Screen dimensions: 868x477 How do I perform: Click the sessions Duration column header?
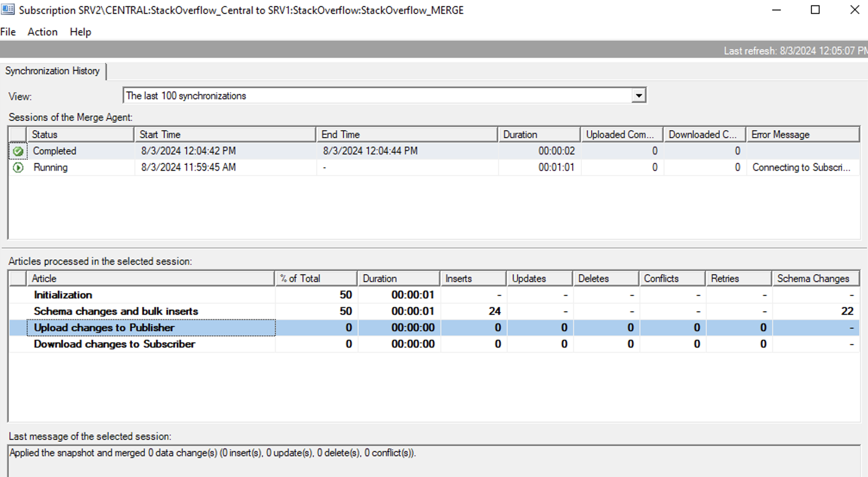point(539,135)
